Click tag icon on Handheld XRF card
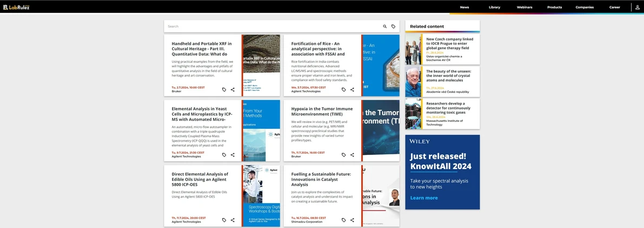Image resolution: width=644 pixels, height=228 pixels. coord(224,90)
